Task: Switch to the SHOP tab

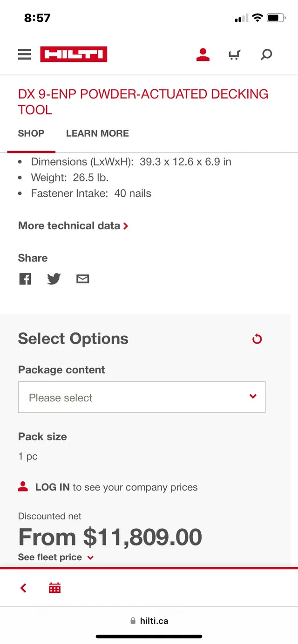Action: click(31, 133)
